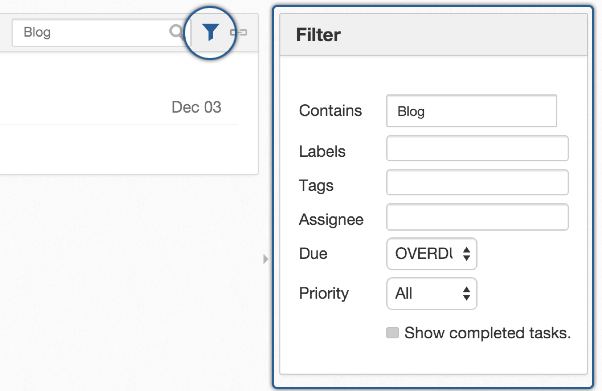Toggle the Show completed tasks checkbox

tap(392, 333)
